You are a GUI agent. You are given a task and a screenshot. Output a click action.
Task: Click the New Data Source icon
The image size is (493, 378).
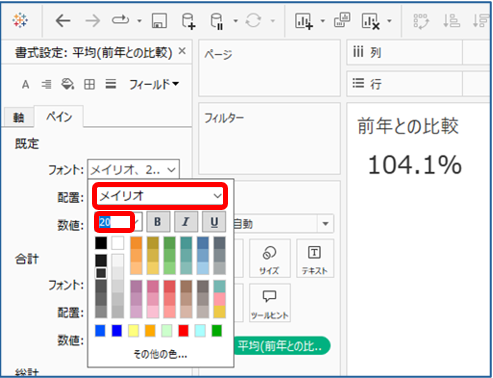[x=189, y=21]
